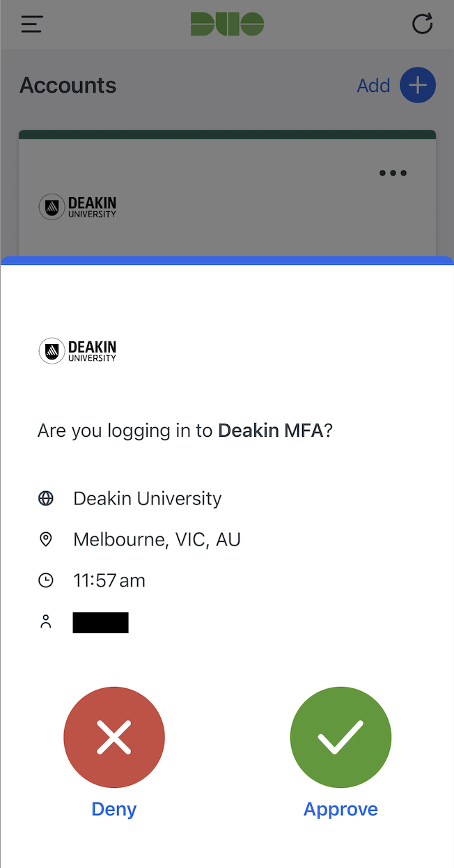Click the location pin icon
Screen dimensions: 454x868
click(x=46, y=539)
